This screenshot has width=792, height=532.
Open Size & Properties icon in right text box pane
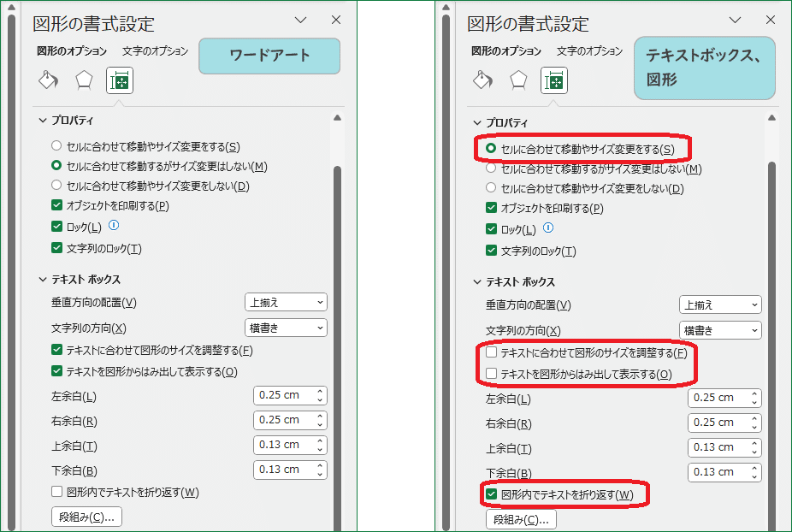pyautogui.click(x=554, y=80)
